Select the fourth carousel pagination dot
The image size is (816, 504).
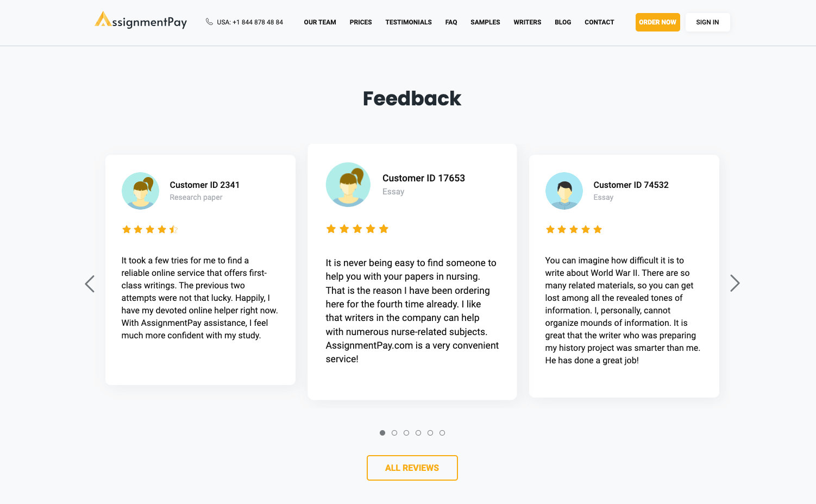(x=418, y=433)
